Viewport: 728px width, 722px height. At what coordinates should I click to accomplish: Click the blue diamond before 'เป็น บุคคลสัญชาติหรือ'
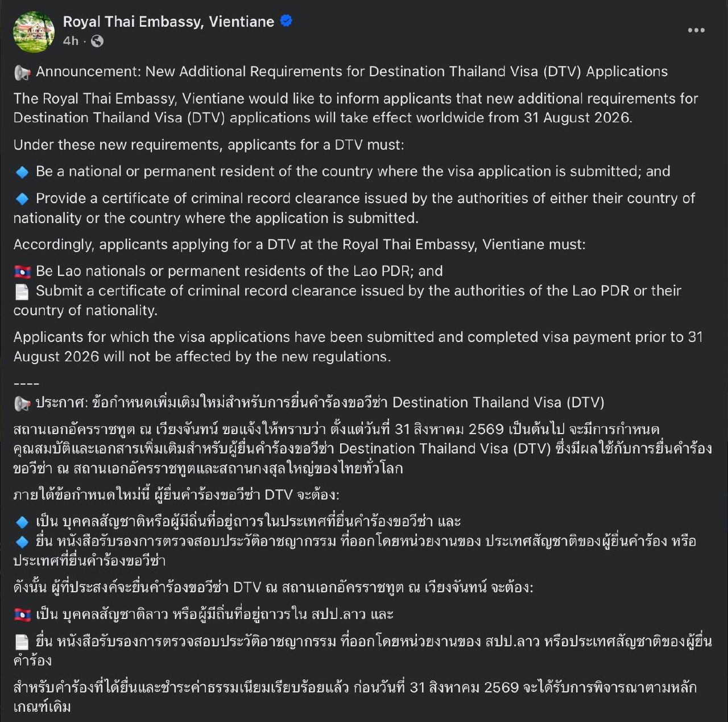tap(22, 522)
